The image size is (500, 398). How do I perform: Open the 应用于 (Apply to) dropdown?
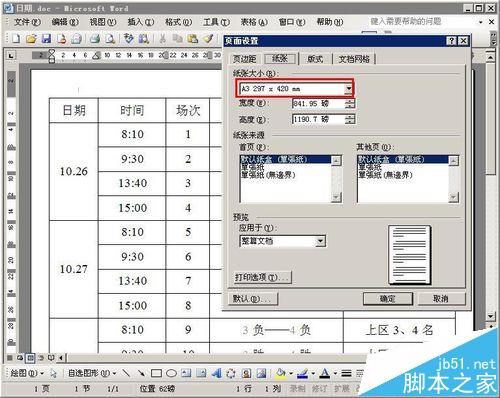[x=320, y=241]
